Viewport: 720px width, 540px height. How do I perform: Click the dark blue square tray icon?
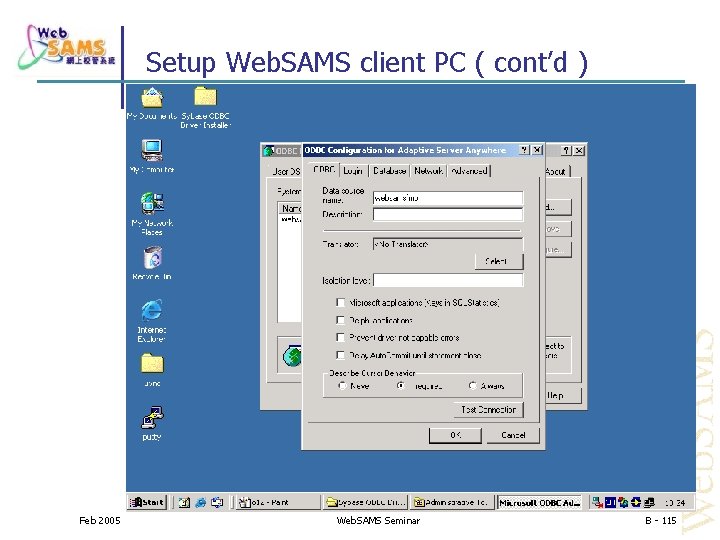coord(610,502)
